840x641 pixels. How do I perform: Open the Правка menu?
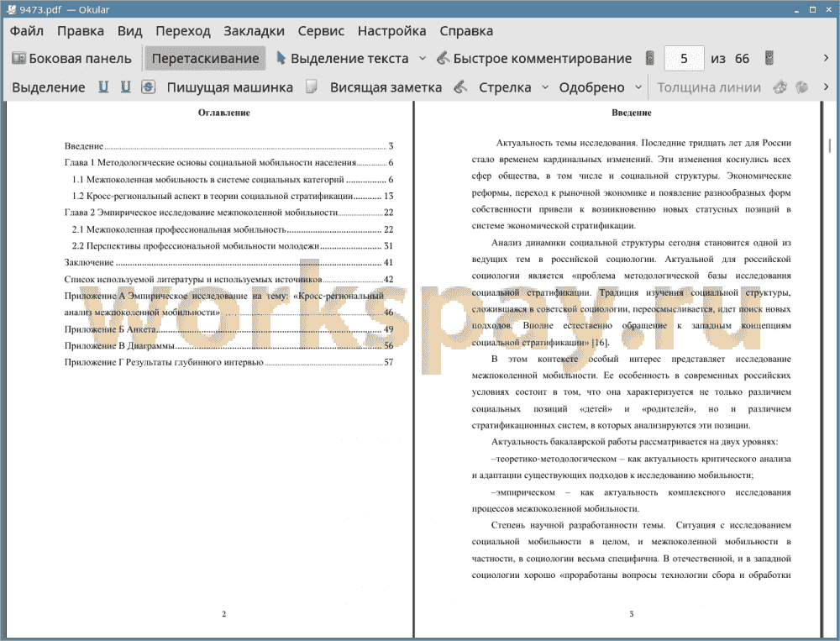click(x=81, y=31)
